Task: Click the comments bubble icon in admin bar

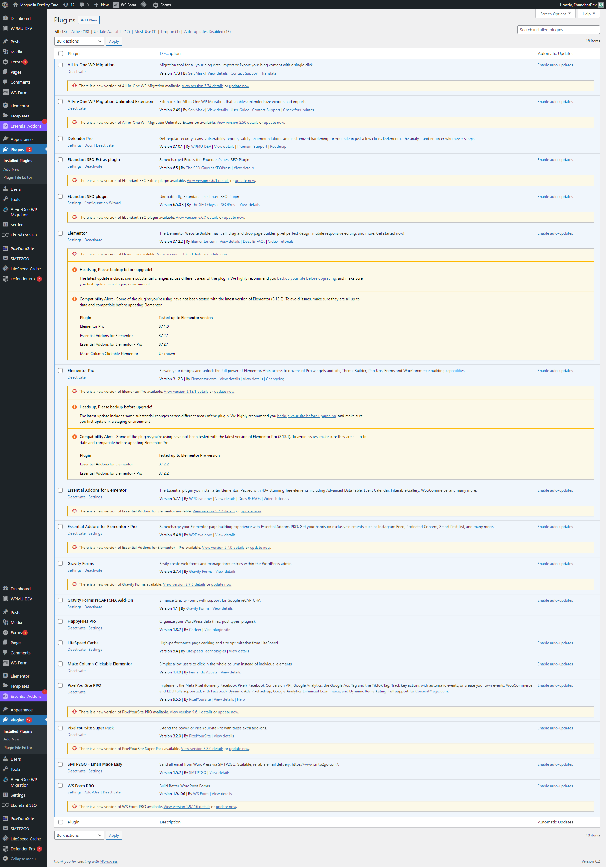Action: (82, 5)
